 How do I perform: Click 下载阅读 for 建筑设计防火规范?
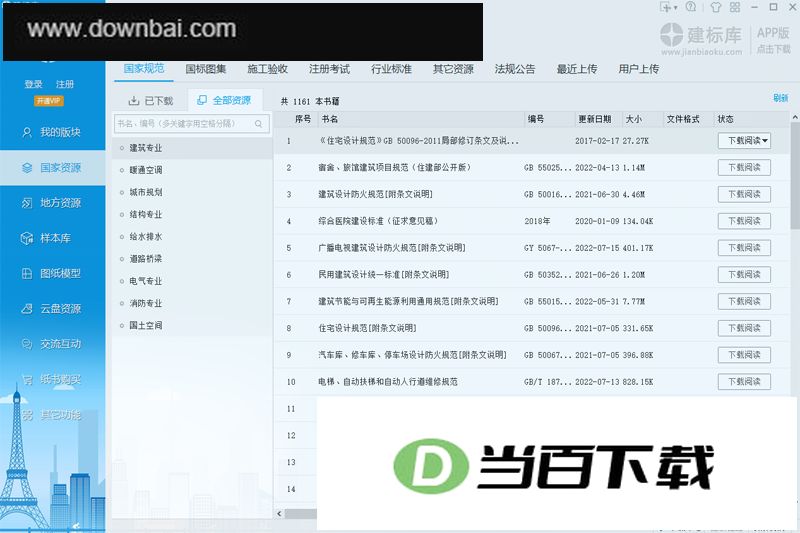(x=744, y=194)
